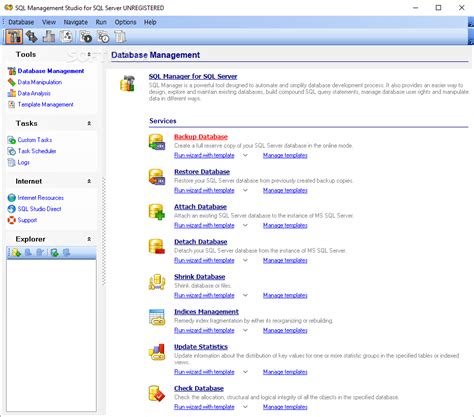Open Task Scheduler in the Tasks panel

[37, 151]
